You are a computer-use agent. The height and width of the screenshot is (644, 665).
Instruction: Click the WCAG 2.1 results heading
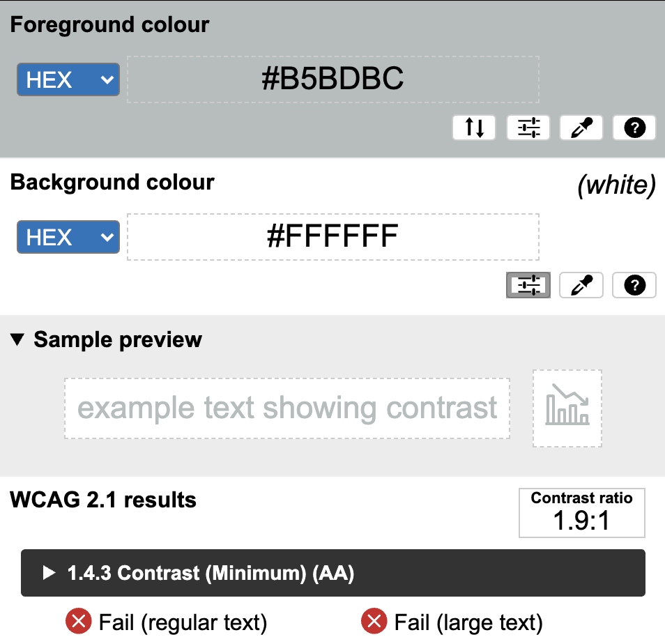(103, 500)
